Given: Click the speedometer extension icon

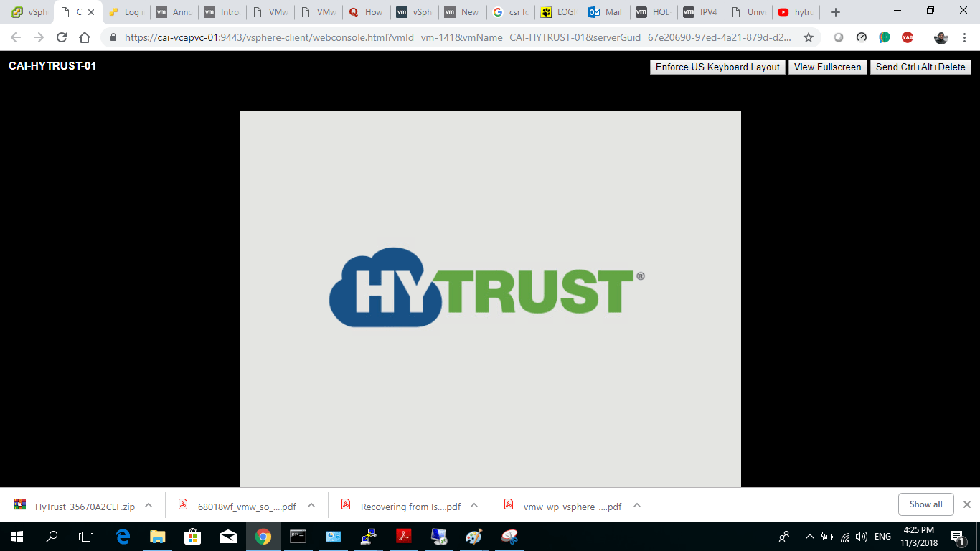Looking at the screenshot, I should click(862, 37).
